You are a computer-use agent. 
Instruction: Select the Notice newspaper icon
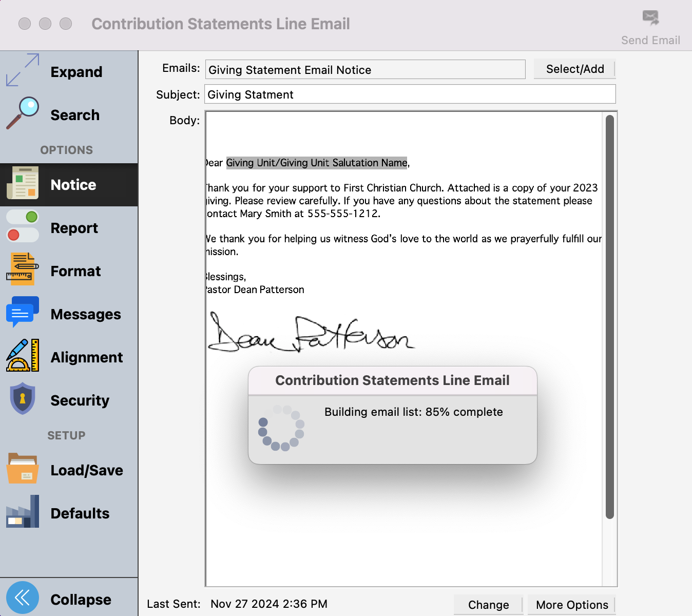coord(23,183)
